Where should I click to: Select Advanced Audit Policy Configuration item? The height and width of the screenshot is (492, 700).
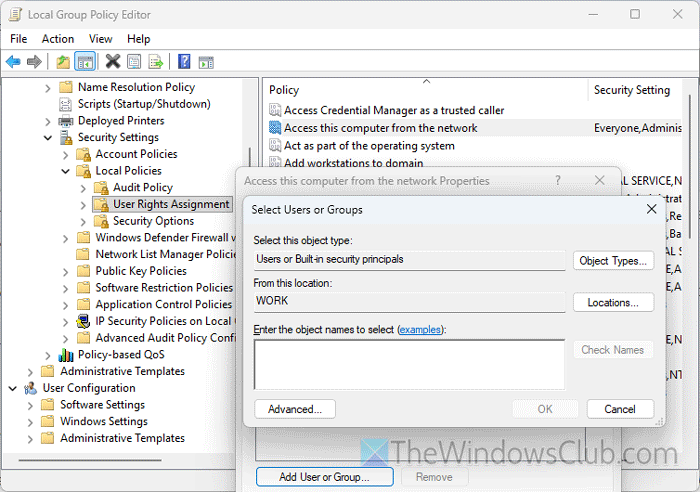pyautogui.click(x=165, y=338)
